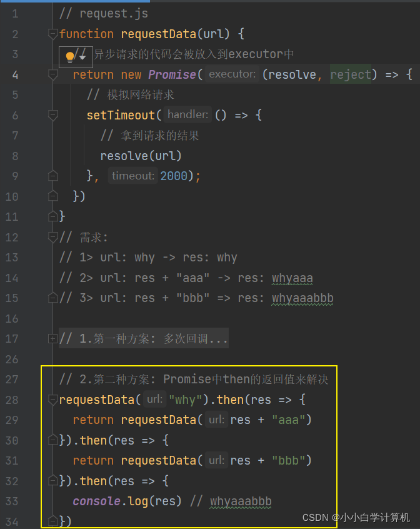Viewport: 420px width, 529px height.
Task: Click line number 16 in the gutter
Action: pos(12,318)
